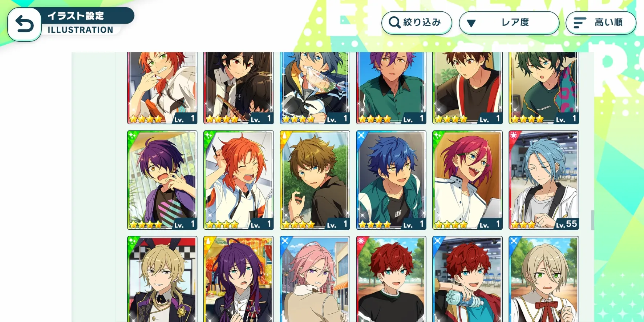This screenshot has width=644, height=322.
Task: Select the top-row purple-haired card in green shirt
Action: [x=391, y=88]
